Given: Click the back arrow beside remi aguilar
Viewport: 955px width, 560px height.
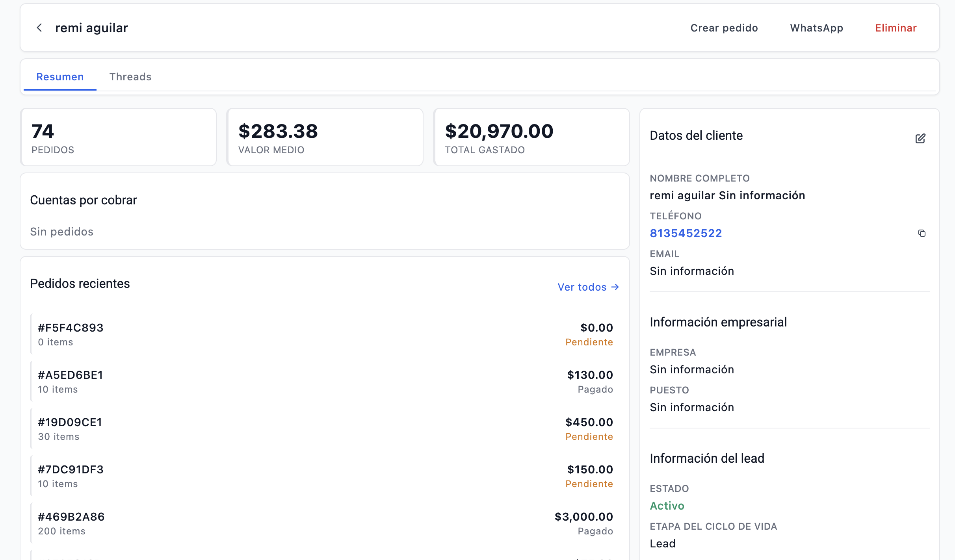Looking at the screenshot, I should (39, 28).
